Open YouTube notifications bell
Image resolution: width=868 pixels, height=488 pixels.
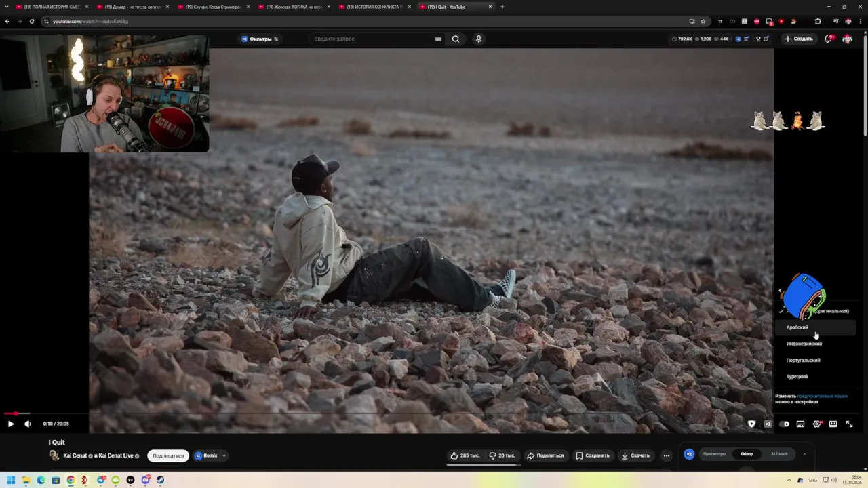pos(828,39)
